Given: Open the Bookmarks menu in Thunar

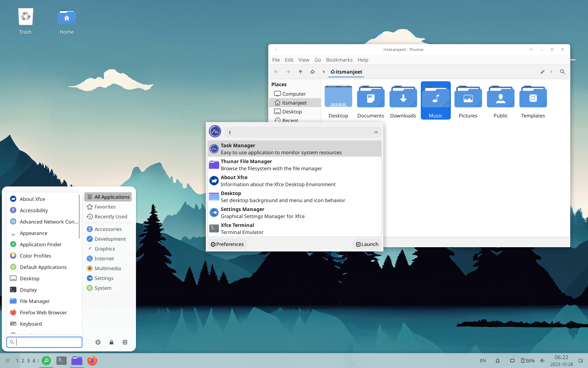Looking at the screenshot, I should click(x=339, y=60).
